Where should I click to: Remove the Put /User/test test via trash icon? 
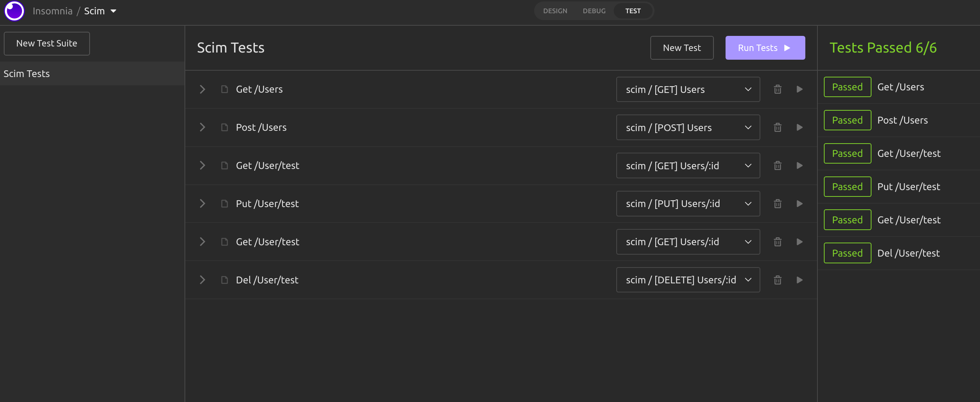pos(777,204)
